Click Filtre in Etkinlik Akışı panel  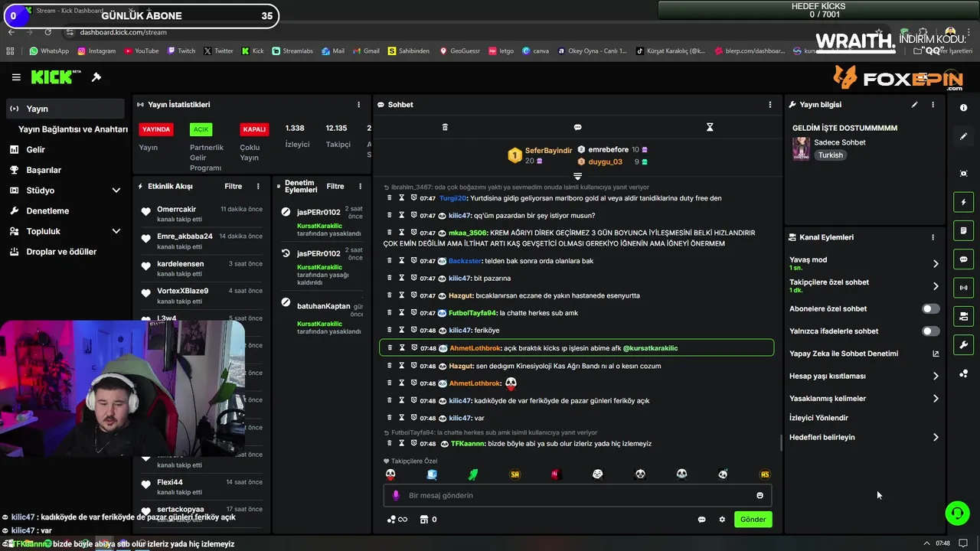click(x=233, y=187)
